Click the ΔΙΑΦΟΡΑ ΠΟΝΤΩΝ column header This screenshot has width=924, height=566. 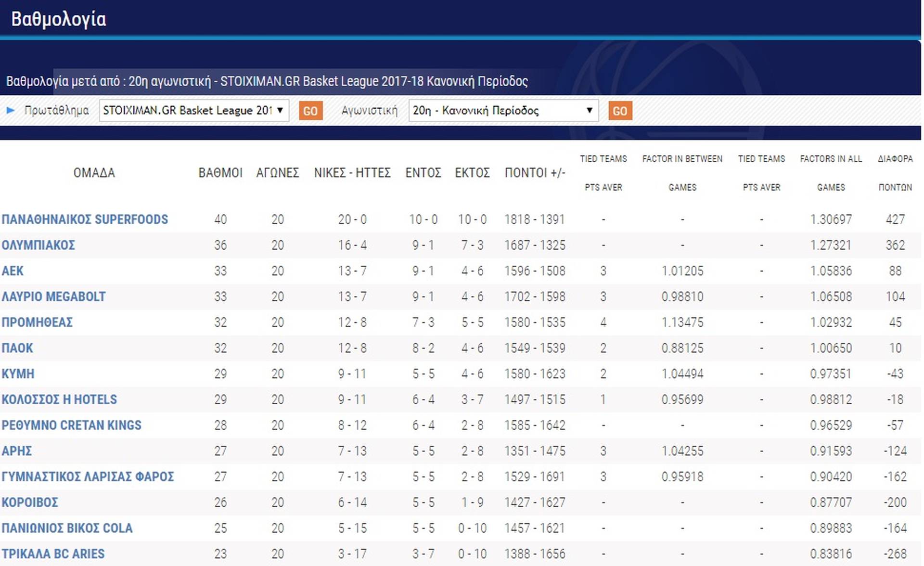(x=895, y=173)
